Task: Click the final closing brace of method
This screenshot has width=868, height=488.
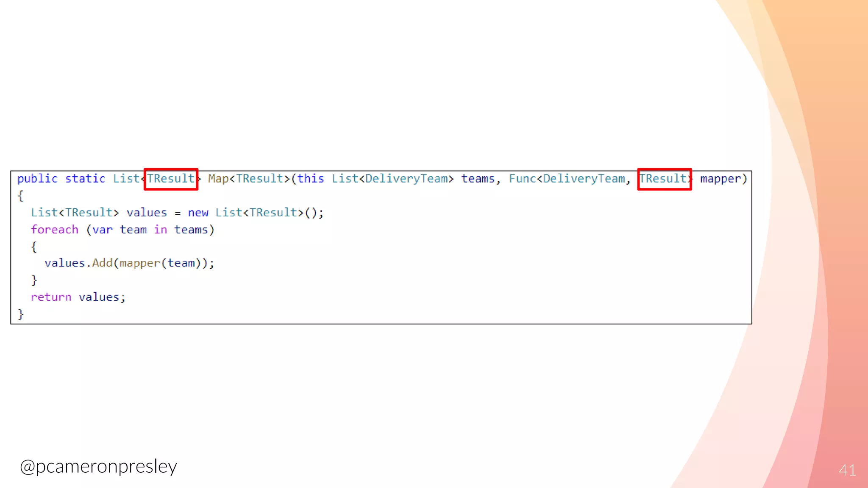Action: 20,314
